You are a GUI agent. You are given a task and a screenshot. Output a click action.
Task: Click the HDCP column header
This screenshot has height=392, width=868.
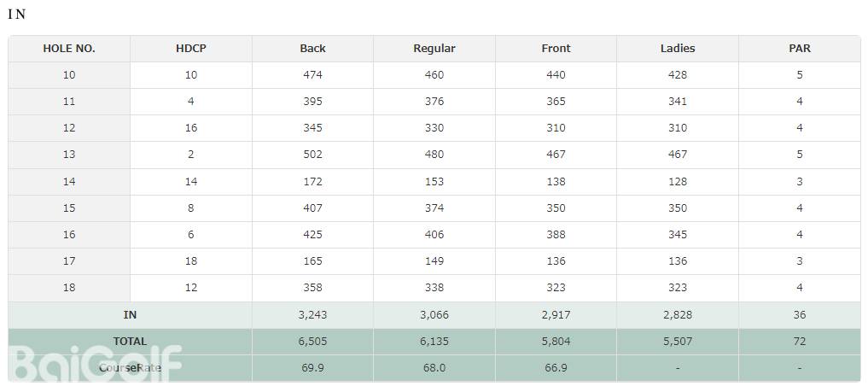tap(191, 49)
